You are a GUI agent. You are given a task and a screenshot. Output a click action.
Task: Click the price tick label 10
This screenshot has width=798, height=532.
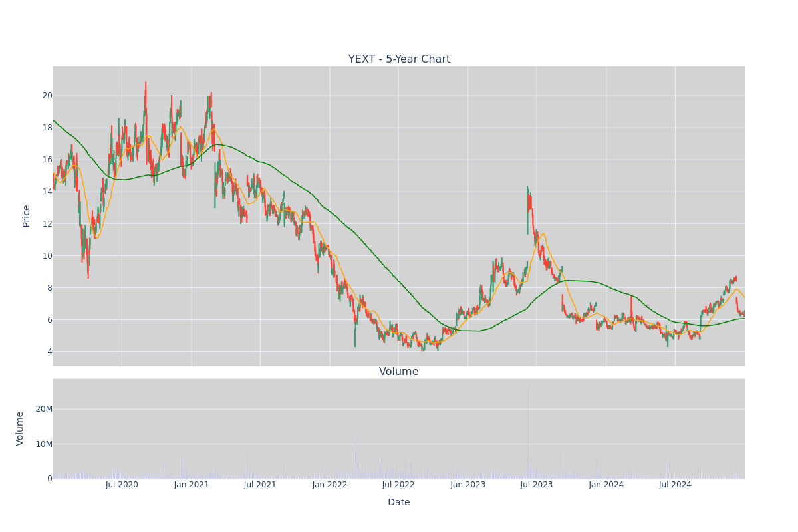click(x=47, y=255)
